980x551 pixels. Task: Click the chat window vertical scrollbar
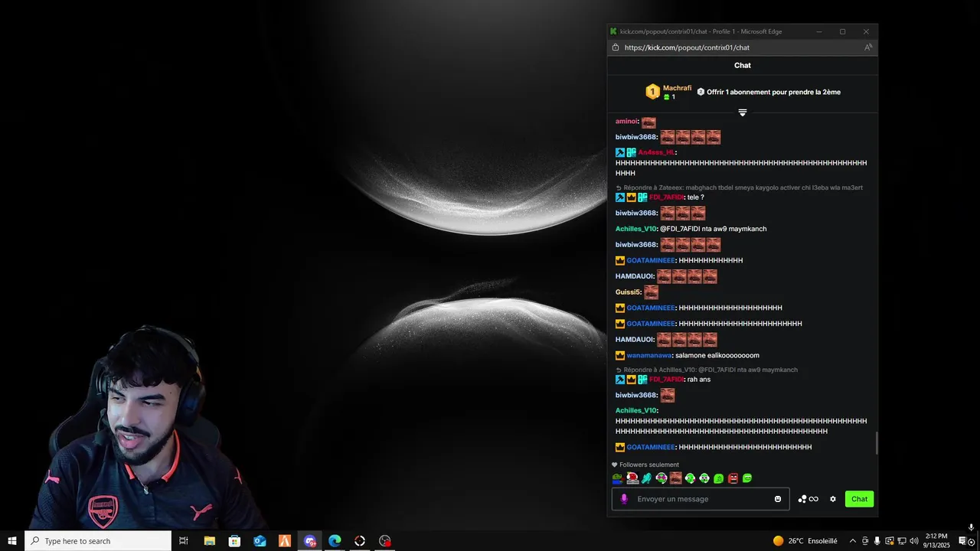(x=877, y=444)
